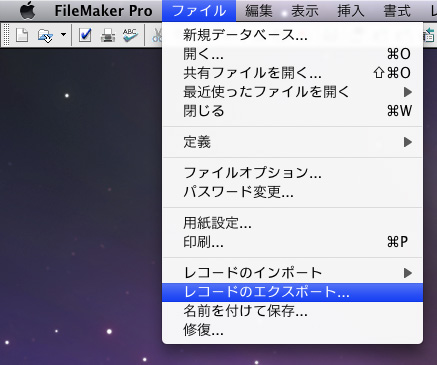Image resolution: width=437 pixels, height=365 pixels.
Task: Choose 閉じる menu item
Action: 292,111
